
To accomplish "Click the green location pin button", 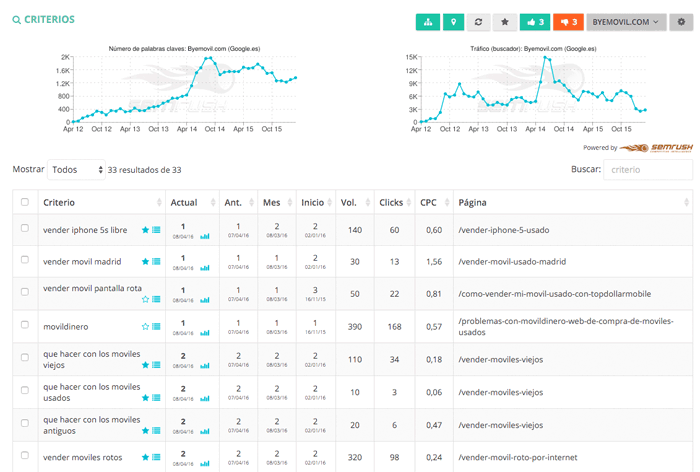I will coord(453,22).
